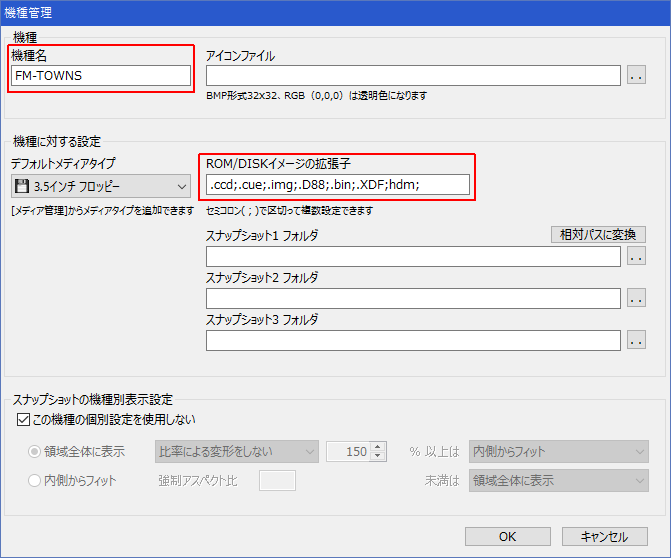Click the スナップショット1 フォルダ input field
Screen dimensions: 671x558
click(413, 257)
